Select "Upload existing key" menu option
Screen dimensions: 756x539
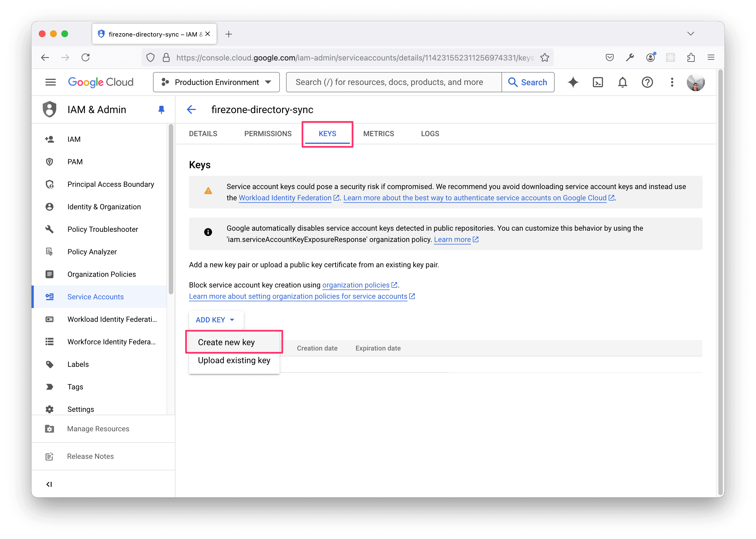point(233,360)
